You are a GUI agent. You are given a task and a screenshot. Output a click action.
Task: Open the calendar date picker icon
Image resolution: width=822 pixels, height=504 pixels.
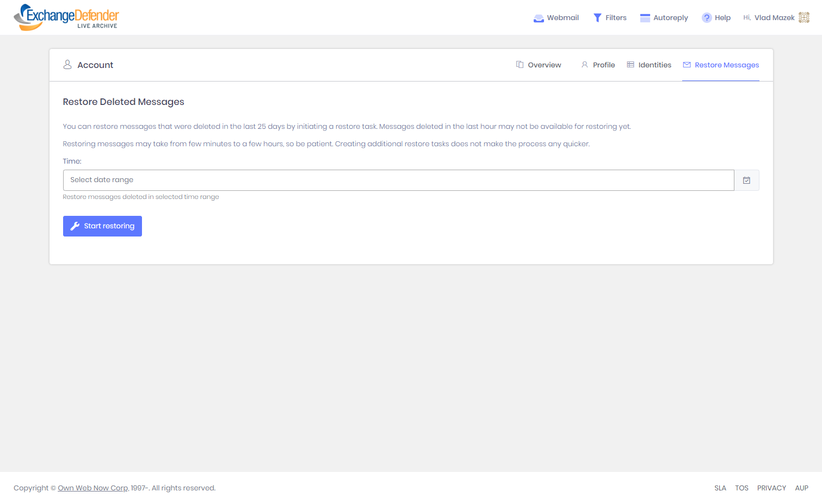pos(746,181)
